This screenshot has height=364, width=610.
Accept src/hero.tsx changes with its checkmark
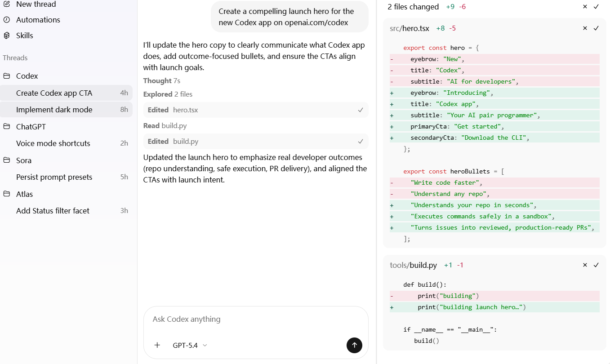[596, 28]
